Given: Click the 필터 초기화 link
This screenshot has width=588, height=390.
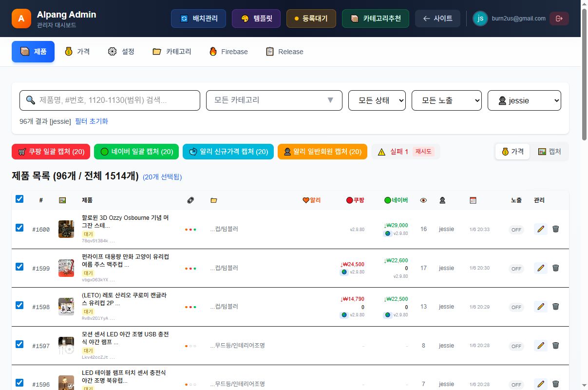Looking at the screenshot, I should pos(91,121).
